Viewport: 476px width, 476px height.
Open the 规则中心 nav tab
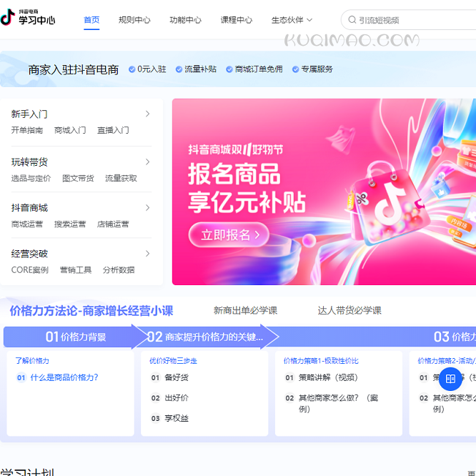pos(134,20)
